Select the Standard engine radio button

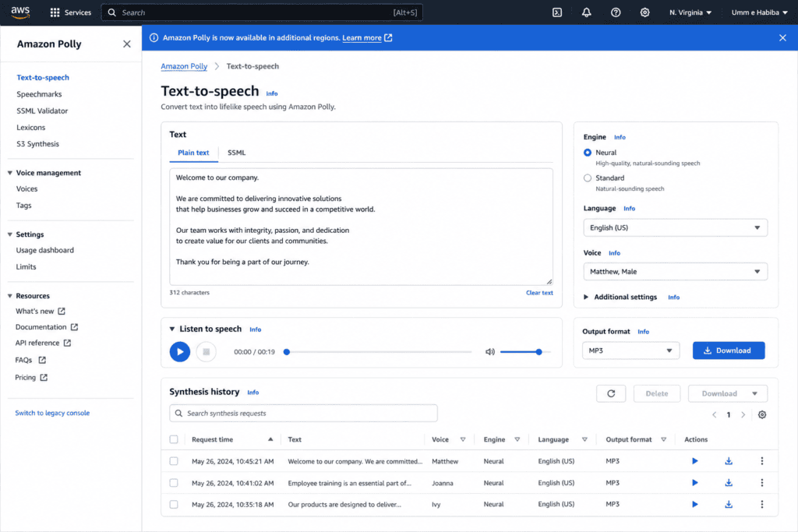tap(588, 178)
